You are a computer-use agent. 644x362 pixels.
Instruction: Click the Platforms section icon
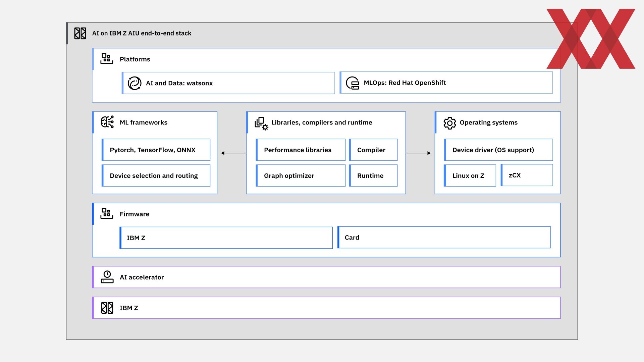[x=107, y=59]
